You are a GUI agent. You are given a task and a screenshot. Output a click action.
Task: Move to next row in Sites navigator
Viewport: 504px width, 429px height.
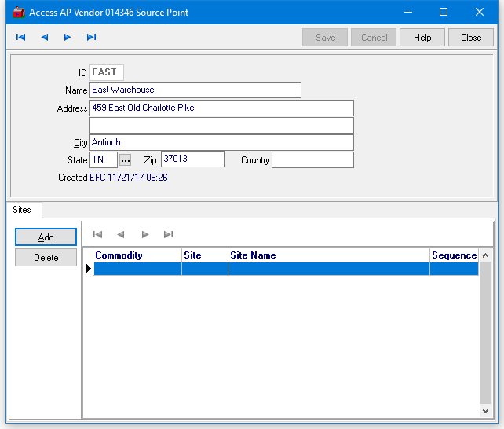144,234
